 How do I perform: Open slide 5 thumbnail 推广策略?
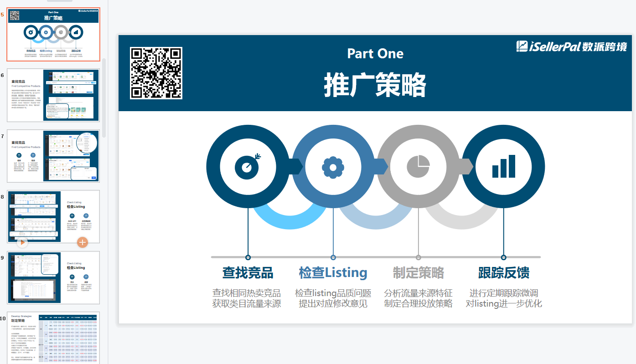[53, 35]
